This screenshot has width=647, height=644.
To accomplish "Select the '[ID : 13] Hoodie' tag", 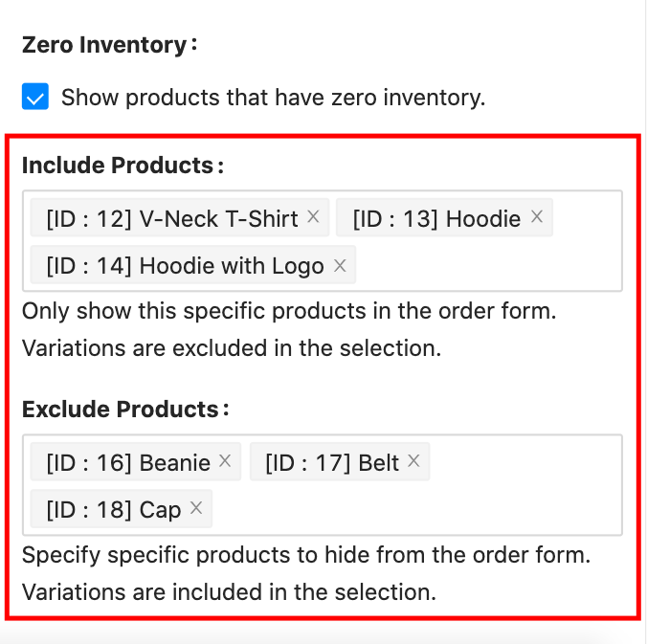I will pos(436,218).
